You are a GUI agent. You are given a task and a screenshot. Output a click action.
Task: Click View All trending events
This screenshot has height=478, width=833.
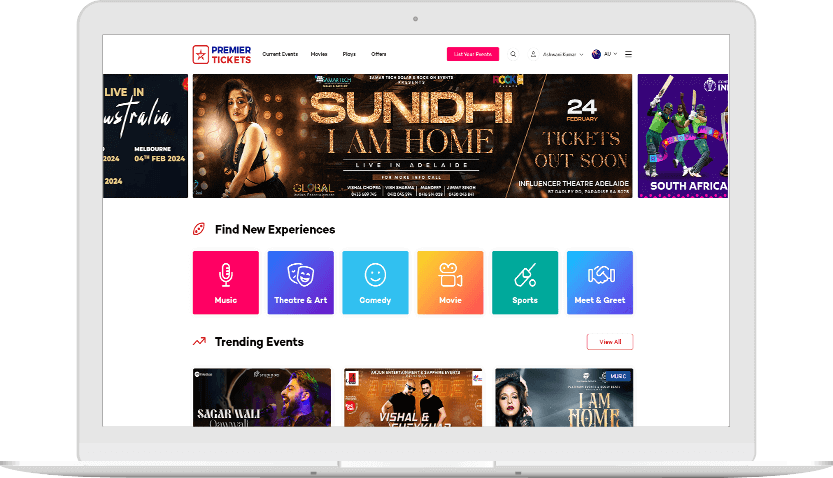pyautogui.click(x=610, y=342)
